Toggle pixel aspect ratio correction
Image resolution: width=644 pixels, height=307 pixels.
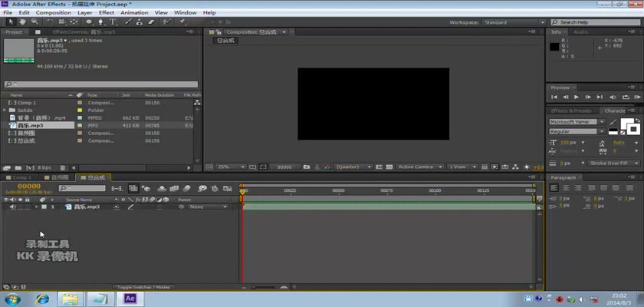pyautogui.click(x=485, y=167)
